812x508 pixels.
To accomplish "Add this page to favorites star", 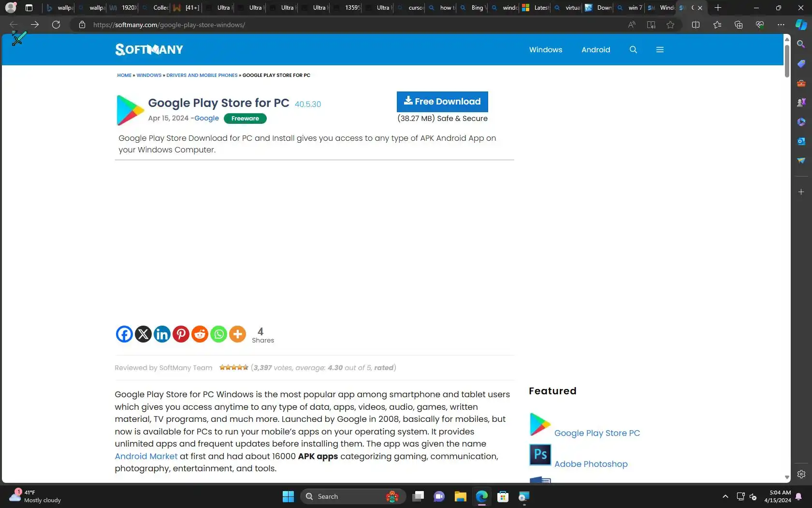I will (x=670, y=25).
